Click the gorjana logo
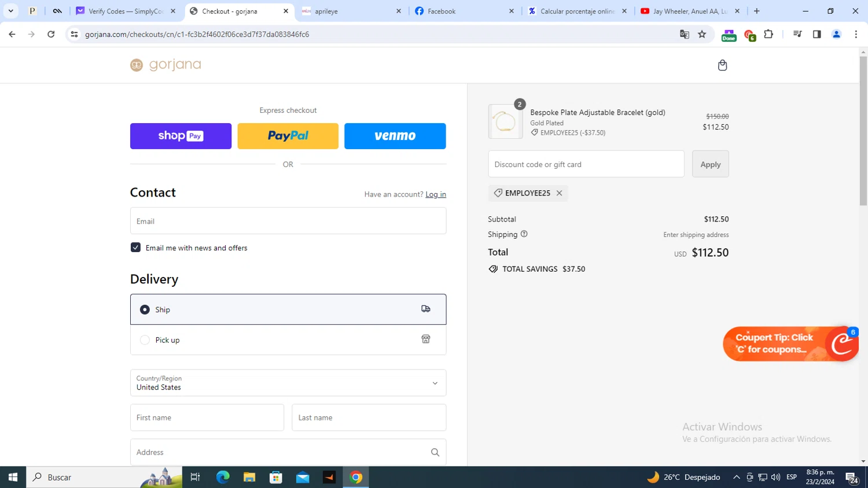The height and width of the screenshot is (488, 868). 165,65
